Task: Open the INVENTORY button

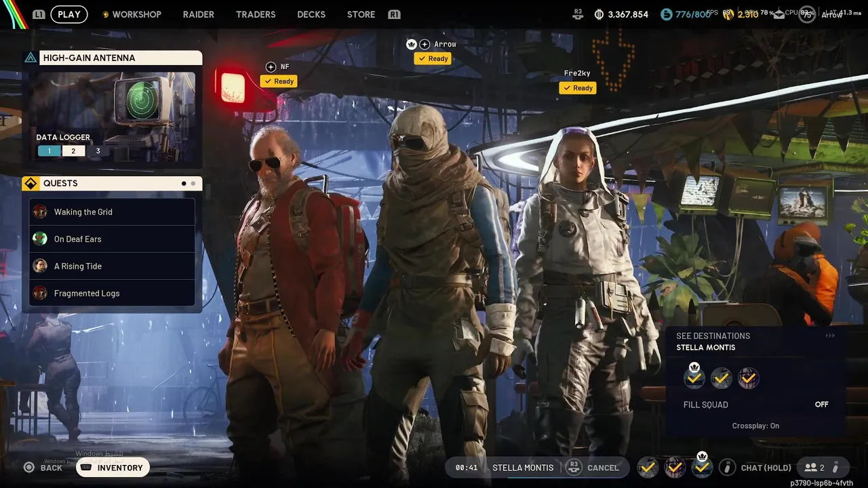Action: [x=113, y=468]
